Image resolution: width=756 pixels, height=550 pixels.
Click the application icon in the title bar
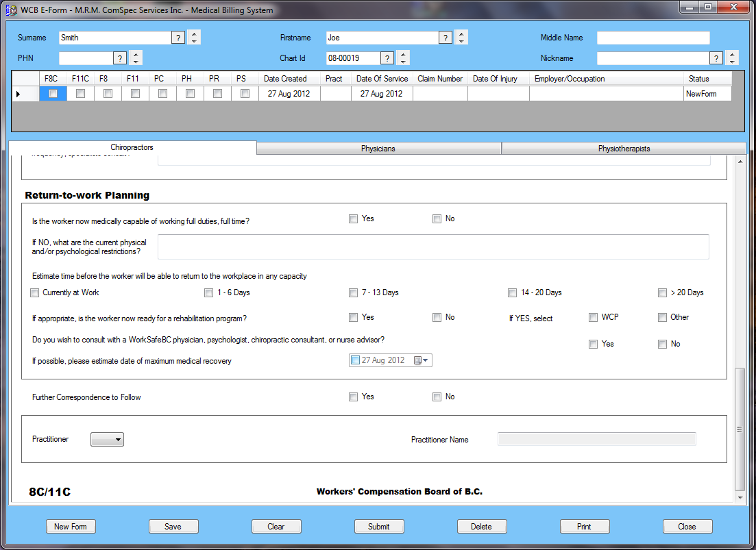[12, 10]
